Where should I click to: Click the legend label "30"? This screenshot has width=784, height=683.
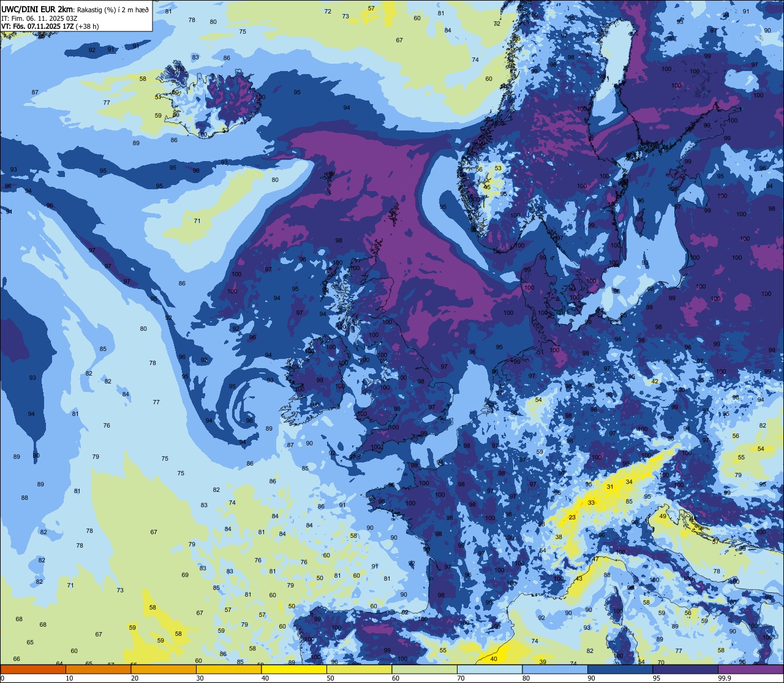[200, 678]
